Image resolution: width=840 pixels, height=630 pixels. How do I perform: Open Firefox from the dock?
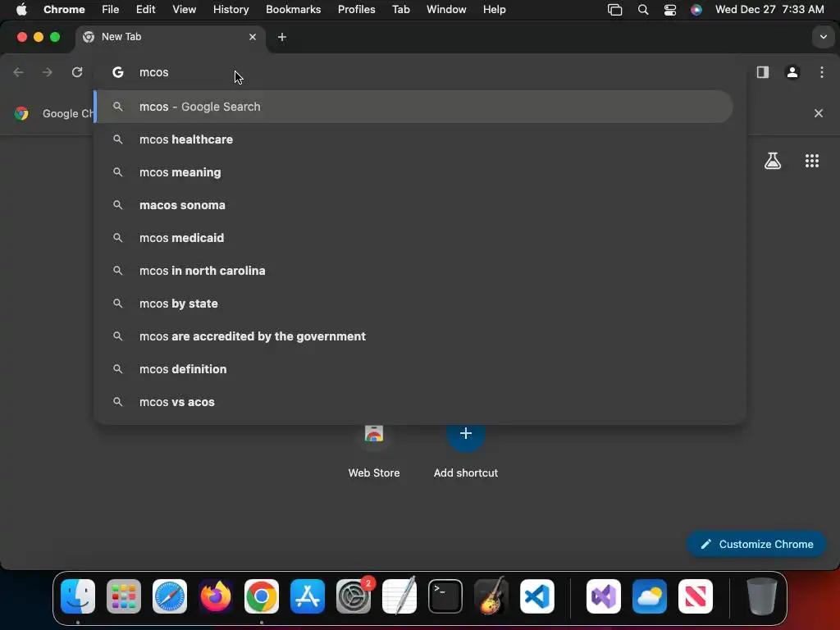point(216,596)
